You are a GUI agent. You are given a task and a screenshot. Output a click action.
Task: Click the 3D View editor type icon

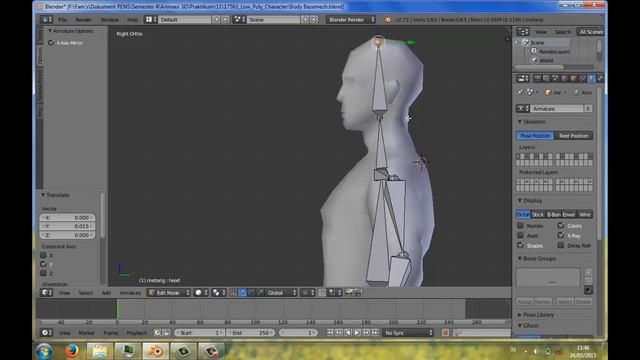(46, 293)
